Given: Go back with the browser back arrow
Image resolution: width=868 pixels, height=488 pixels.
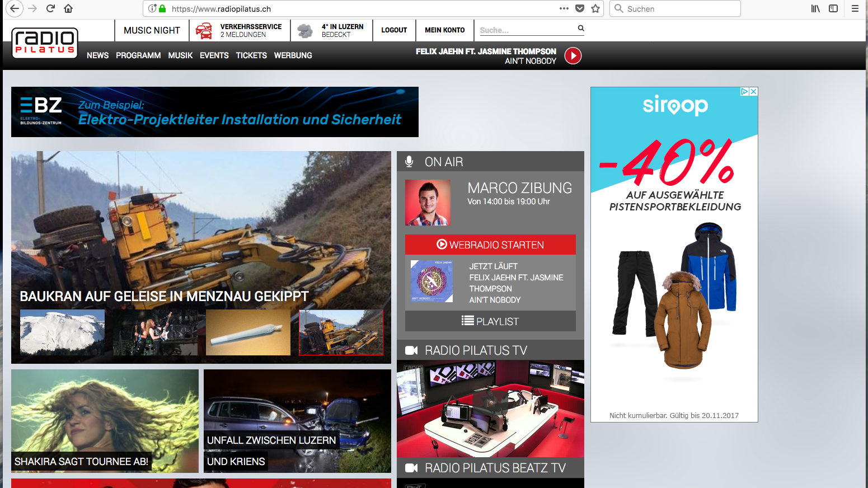Looking at the screenshot, I should [x=15, y=8].
